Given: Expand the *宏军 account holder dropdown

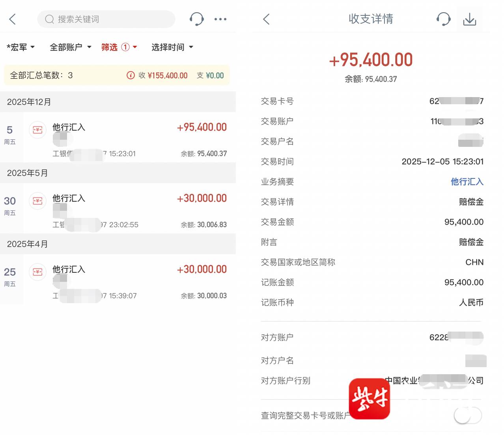Looking at the screenshot, I should pos(21,47).
